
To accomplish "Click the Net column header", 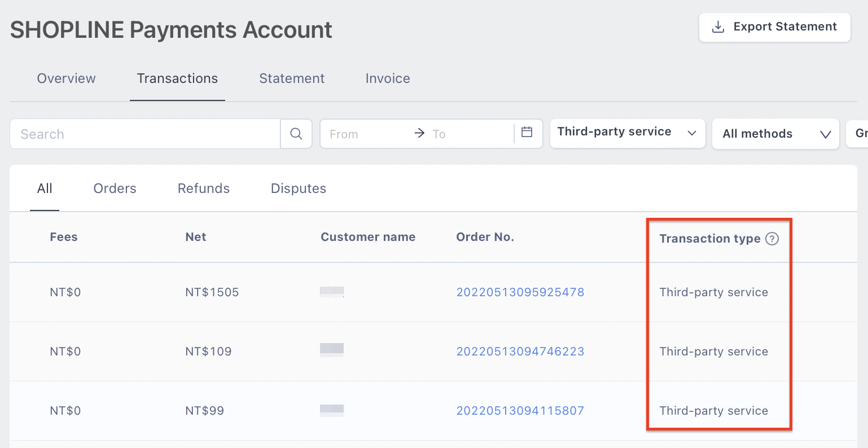I will 196,237.
